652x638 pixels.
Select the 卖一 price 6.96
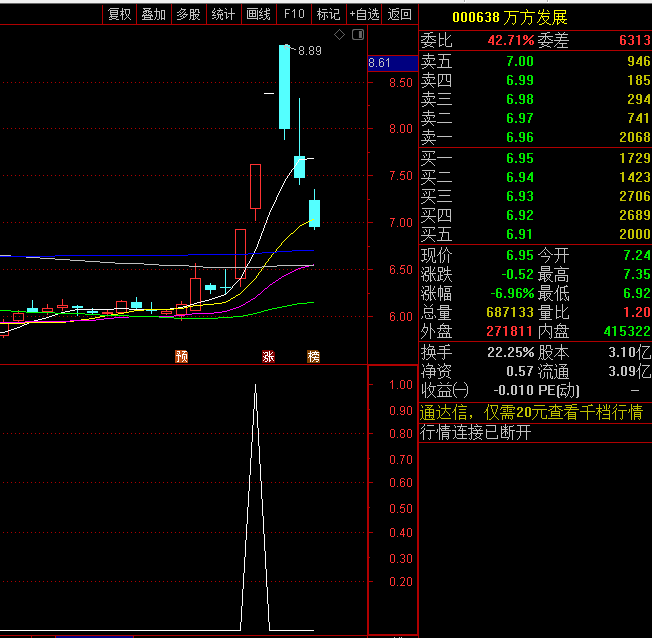(x=520, y=137)
